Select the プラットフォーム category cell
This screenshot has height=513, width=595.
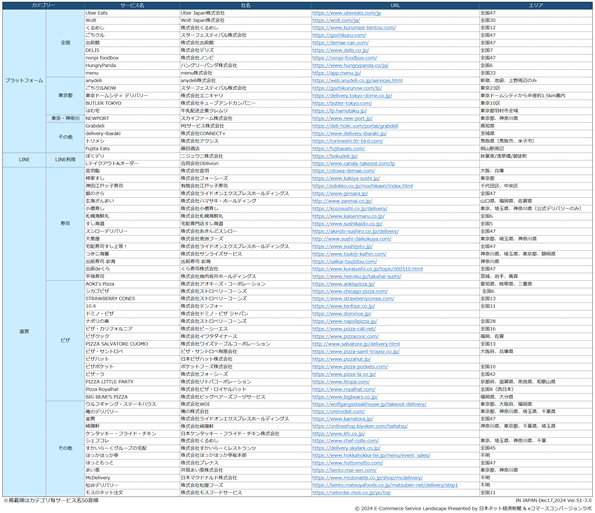pyautogui.click(x=24, y=80)
